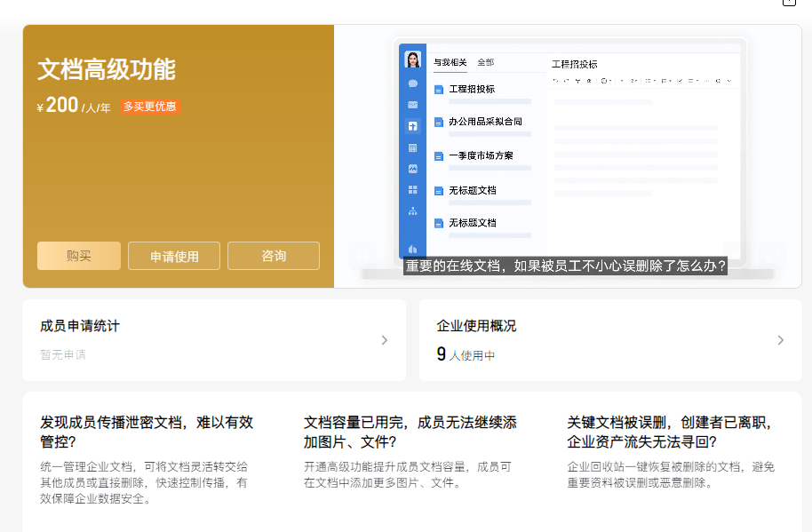
Task: Click the calendar icon in the sidebar
Action: click(x=413, y=147)
